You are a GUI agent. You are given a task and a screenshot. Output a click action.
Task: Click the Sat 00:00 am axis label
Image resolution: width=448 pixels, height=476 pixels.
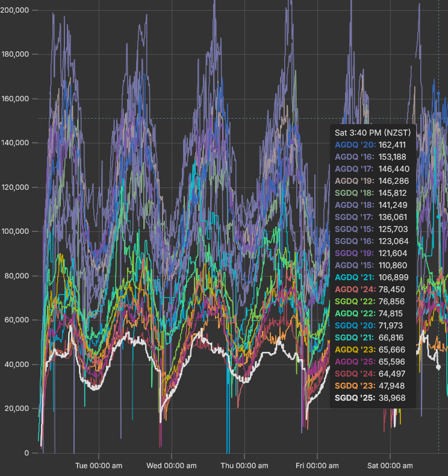pos(390,466)
